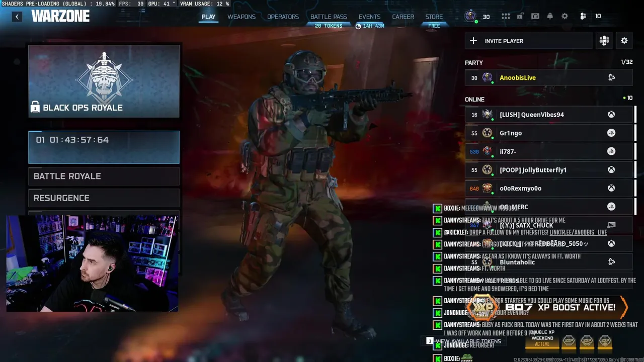Open the nine-dot apps grid menu
Screen dimensions: 644x362
pyautogui.click(x=506, y=17)
